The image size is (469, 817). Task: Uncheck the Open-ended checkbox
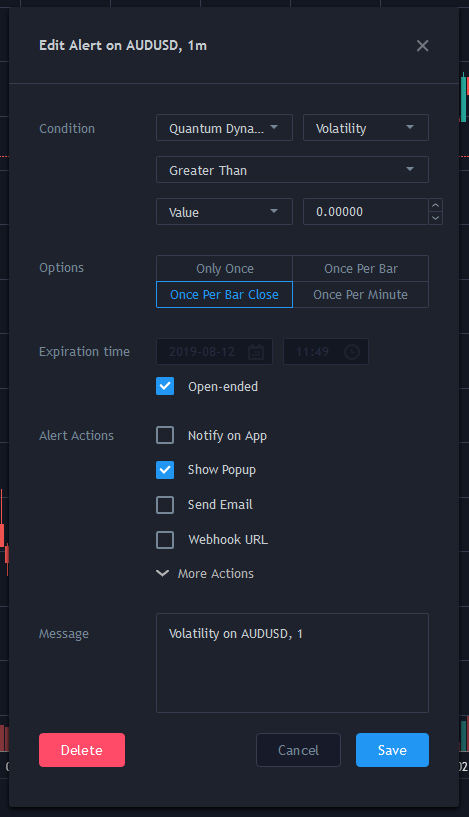click(x=165, y=387)
